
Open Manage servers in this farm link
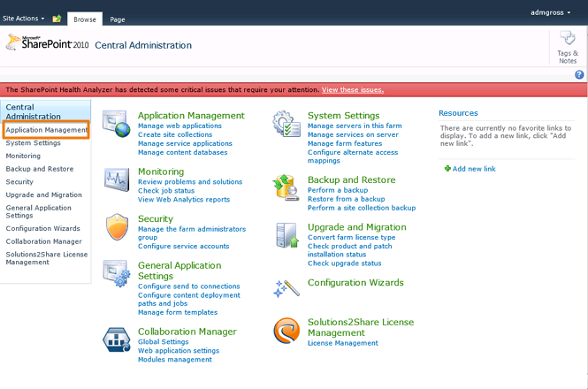355,126
